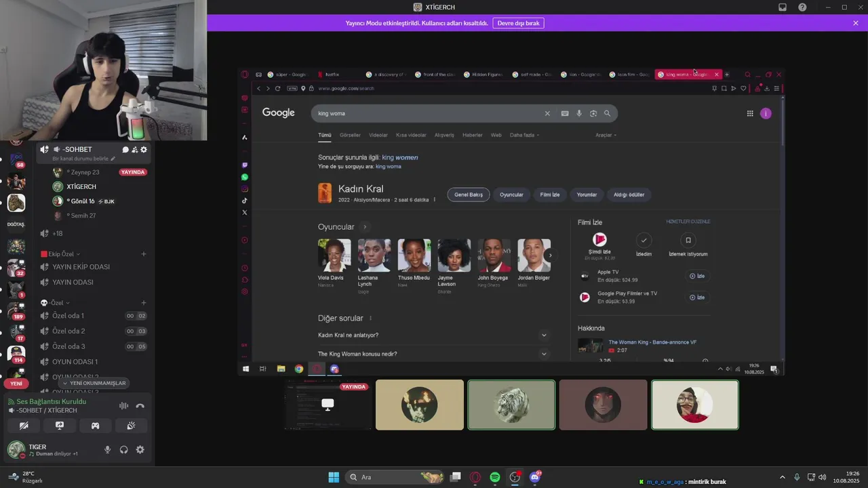Open the Discord inbox icon
The height and width of the screenshot is (488, 868).
(x=783, y=7)
